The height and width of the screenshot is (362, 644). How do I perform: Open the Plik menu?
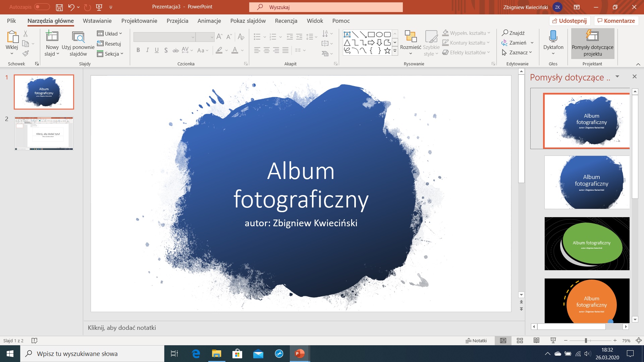click(x=11, y=21)
